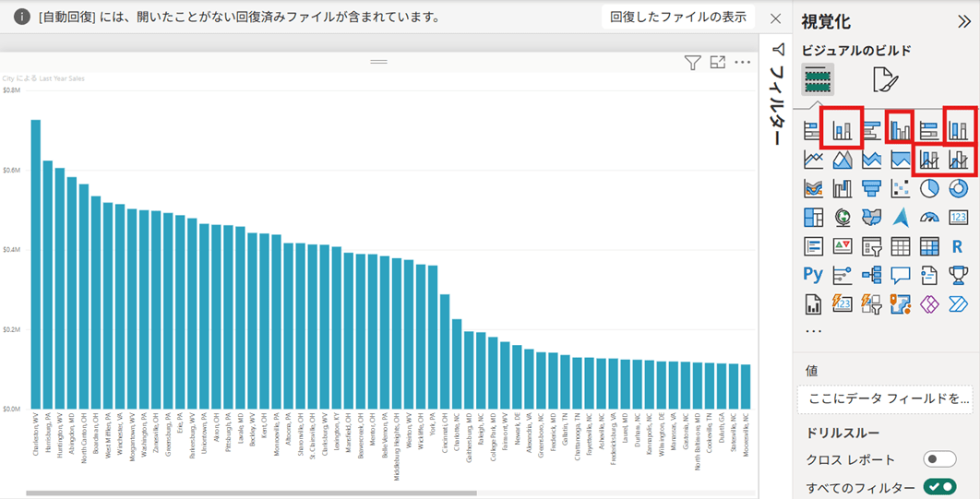
Task: Click the Cincinnati, OH bar
Action: coord(445,351)
